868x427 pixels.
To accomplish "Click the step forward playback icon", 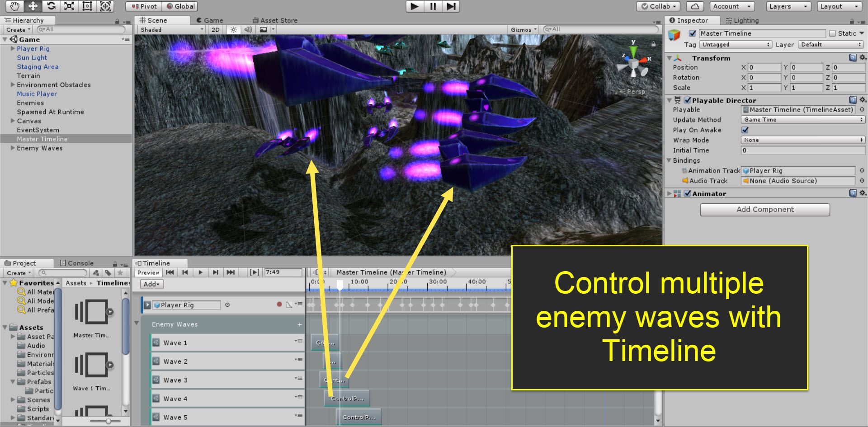I will click(x=450, y=6).
